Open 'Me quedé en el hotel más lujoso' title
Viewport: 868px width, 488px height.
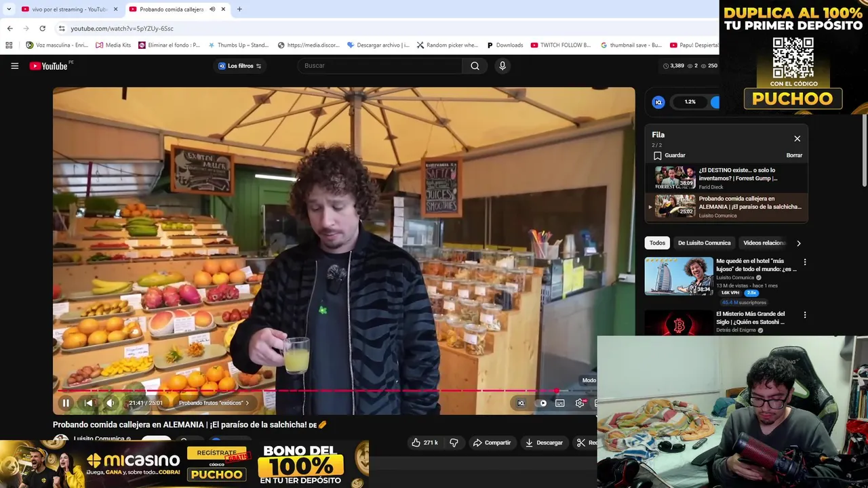[x=756, y=265]
